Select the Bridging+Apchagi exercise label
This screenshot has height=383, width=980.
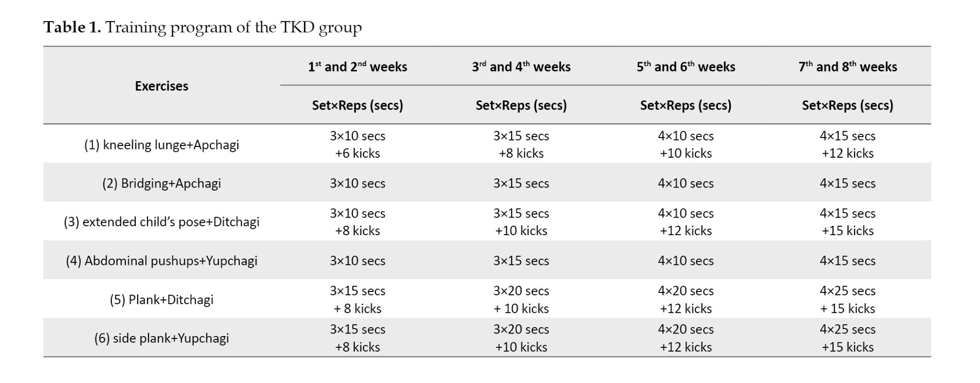pos(161,183)
